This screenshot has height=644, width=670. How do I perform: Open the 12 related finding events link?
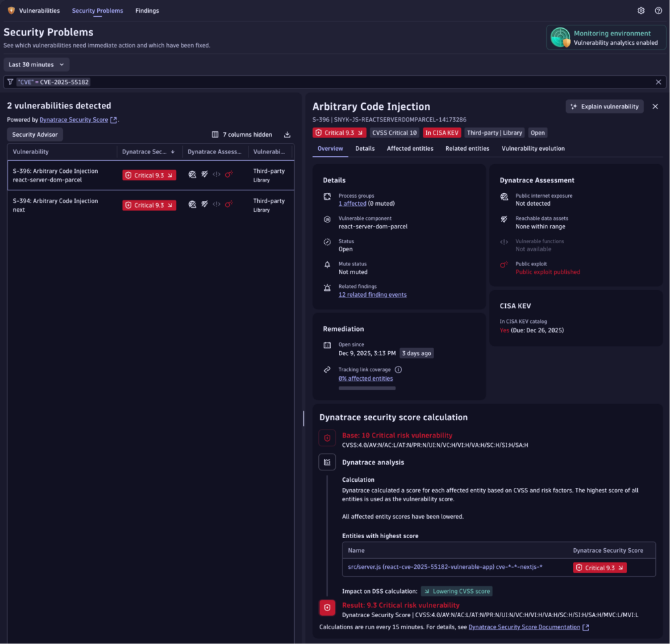tap(373, 294)
